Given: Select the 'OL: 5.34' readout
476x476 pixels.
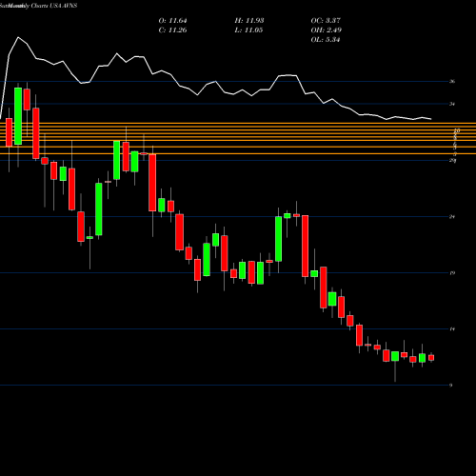Looking at the screenshot, I should tap(326, 40).
